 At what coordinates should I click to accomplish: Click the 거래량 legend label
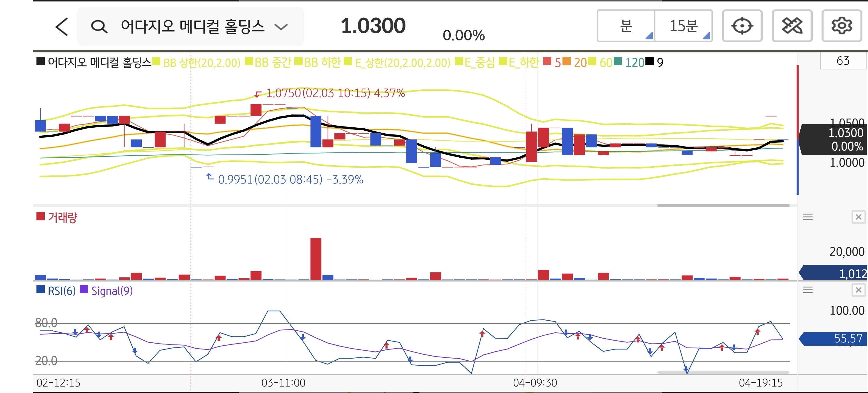62,217
